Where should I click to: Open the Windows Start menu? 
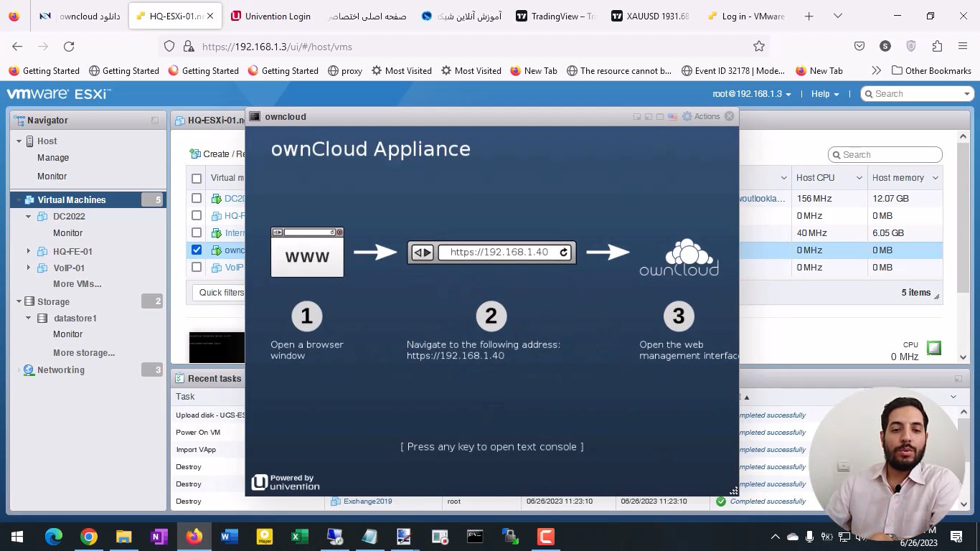coord(17,537)
